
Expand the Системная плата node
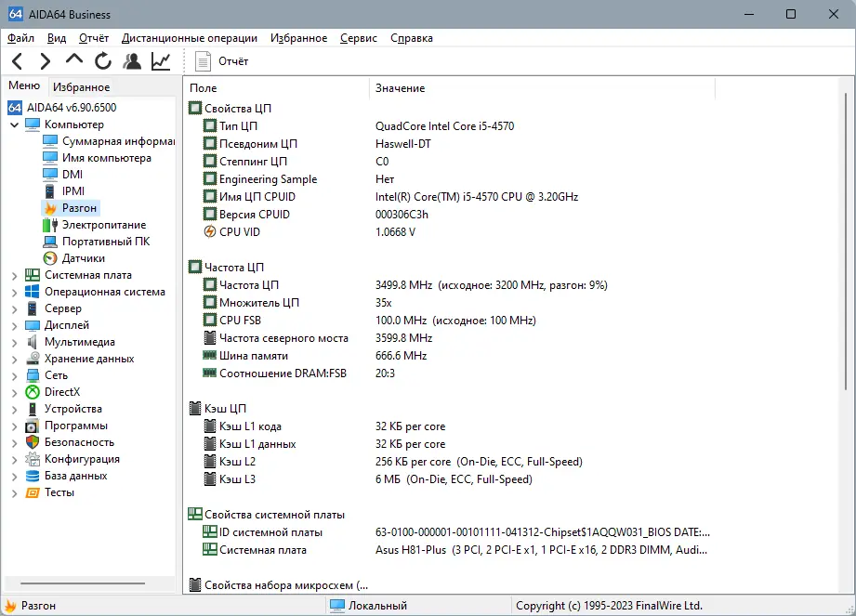(14, 276)
